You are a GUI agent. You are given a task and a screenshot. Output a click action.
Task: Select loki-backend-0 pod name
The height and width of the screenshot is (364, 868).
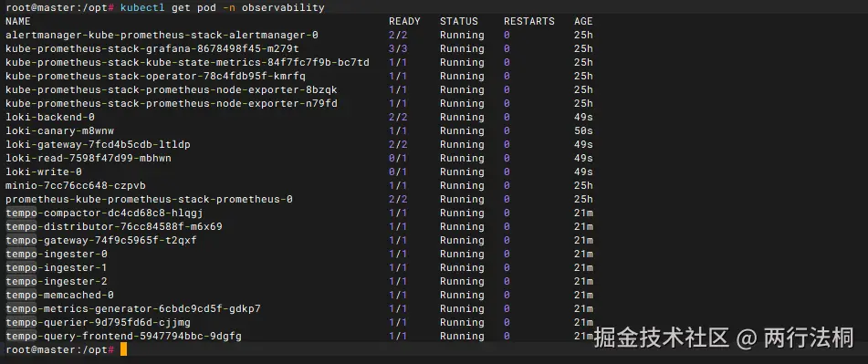click(x=50, y=118)
